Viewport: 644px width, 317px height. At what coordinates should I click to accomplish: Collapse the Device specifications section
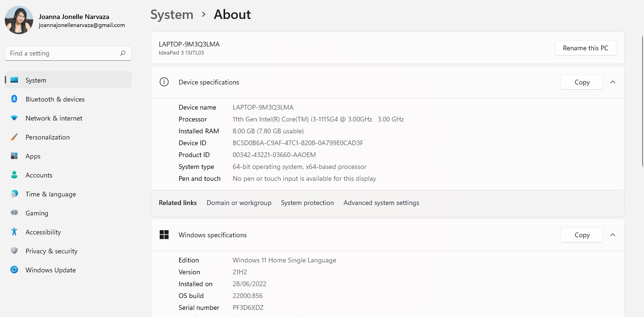coord(613,82)
